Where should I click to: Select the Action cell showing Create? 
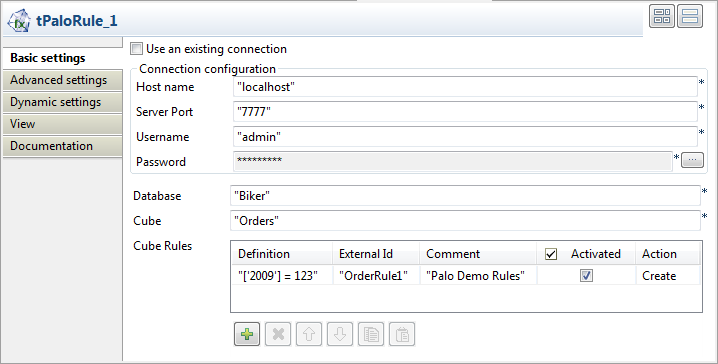pyautogui.click(x=668, y=276)
